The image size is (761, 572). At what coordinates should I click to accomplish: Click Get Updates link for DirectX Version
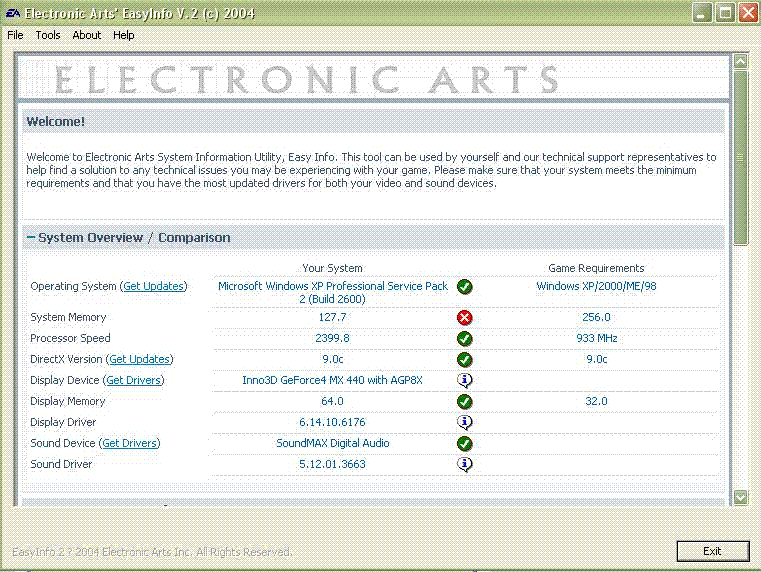139,359
